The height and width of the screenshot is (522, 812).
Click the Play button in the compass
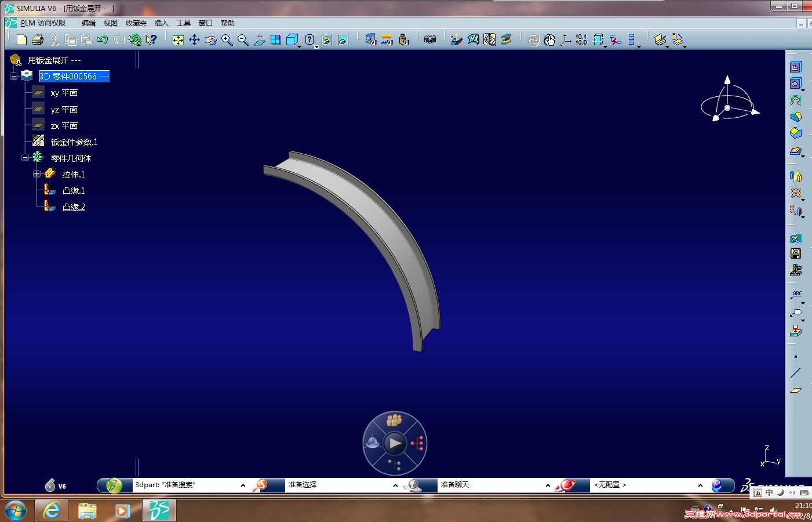tap(395, 444)
